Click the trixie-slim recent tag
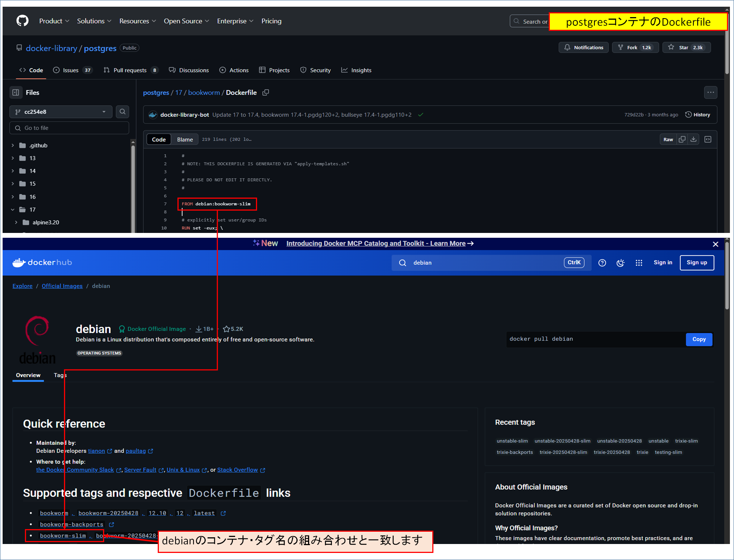734x560 pixels. tap(686, 441)
